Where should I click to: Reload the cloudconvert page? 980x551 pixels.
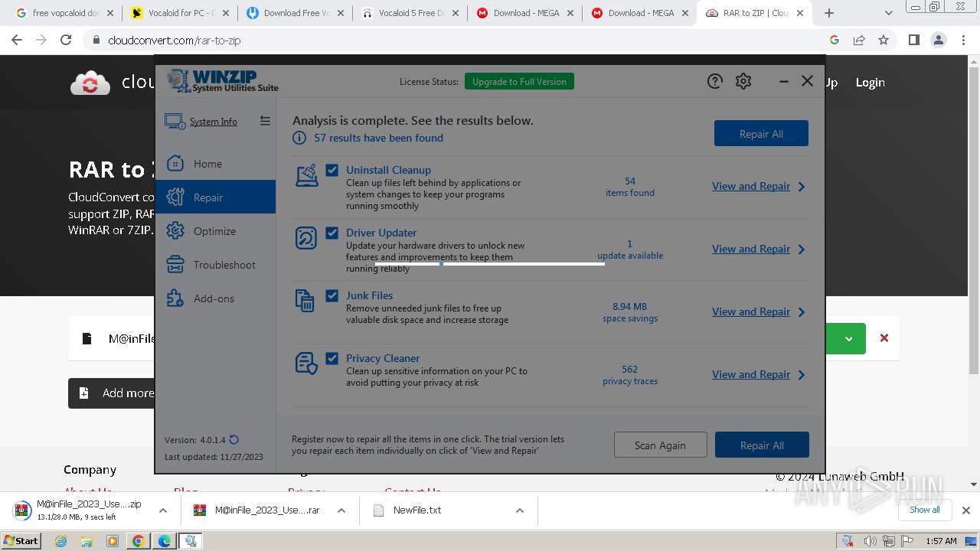click(x=66, y=40)
